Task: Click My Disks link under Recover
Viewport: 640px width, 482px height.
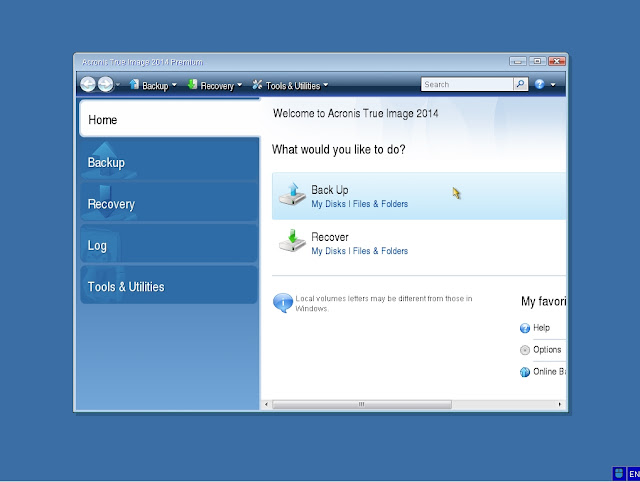Action: pos(329,251)
